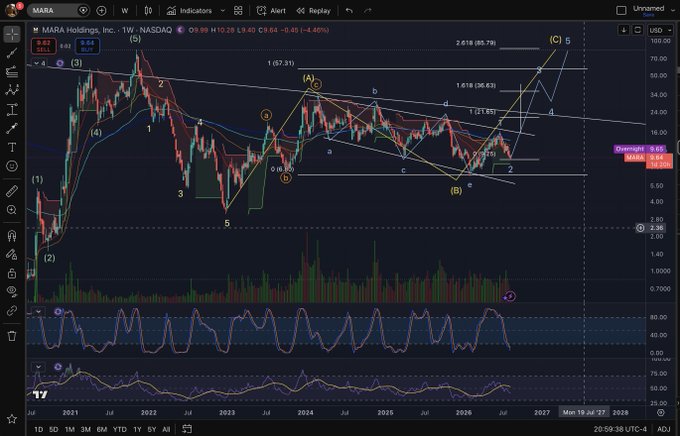
Task: Redo the last chart action
Action: [368, 10]
